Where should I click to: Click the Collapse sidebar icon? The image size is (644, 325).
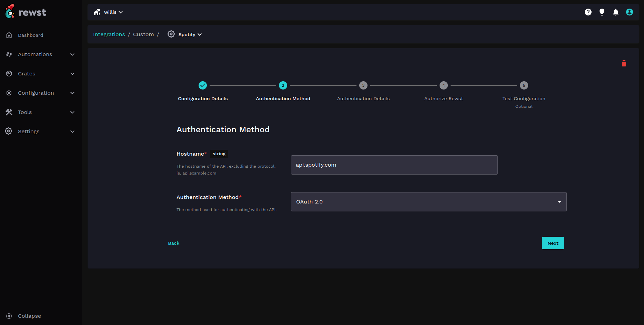(x=9, y=316)
